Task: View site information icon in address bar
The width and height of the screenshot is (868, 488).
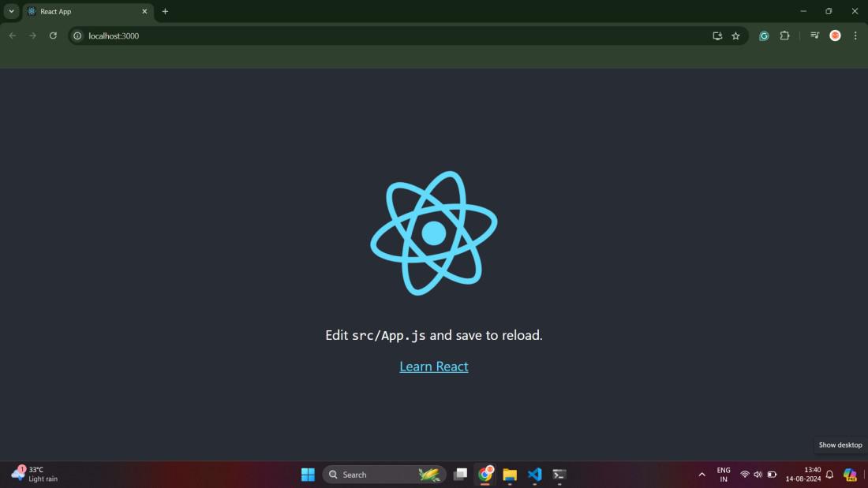Action: pyautogui.click(x=77, y=36)
